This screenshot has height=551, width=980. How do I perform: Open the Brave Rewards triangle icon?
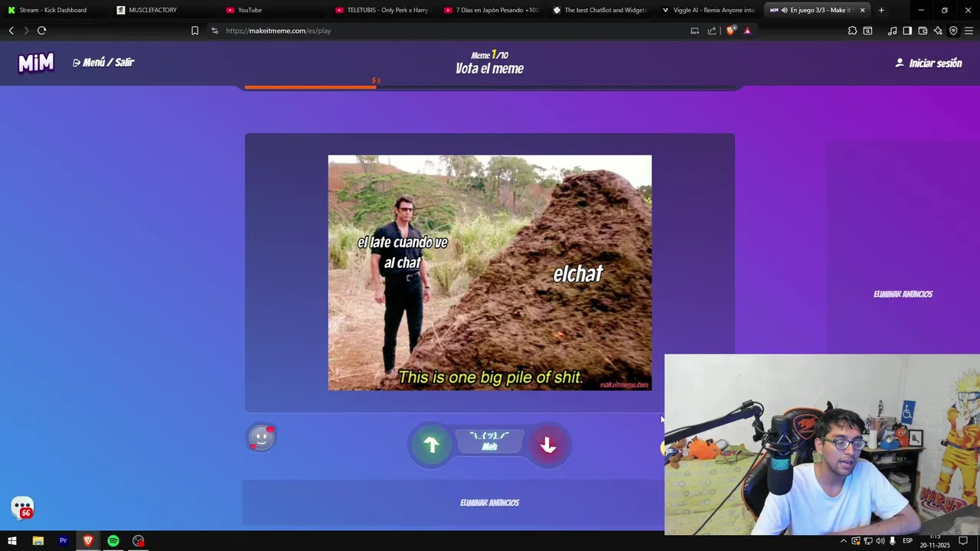coord(747,31)
